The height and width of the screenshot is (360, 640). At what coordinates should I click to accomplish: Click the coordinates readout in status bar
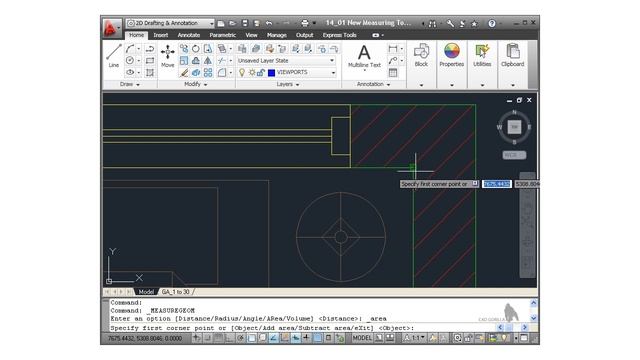144,338
